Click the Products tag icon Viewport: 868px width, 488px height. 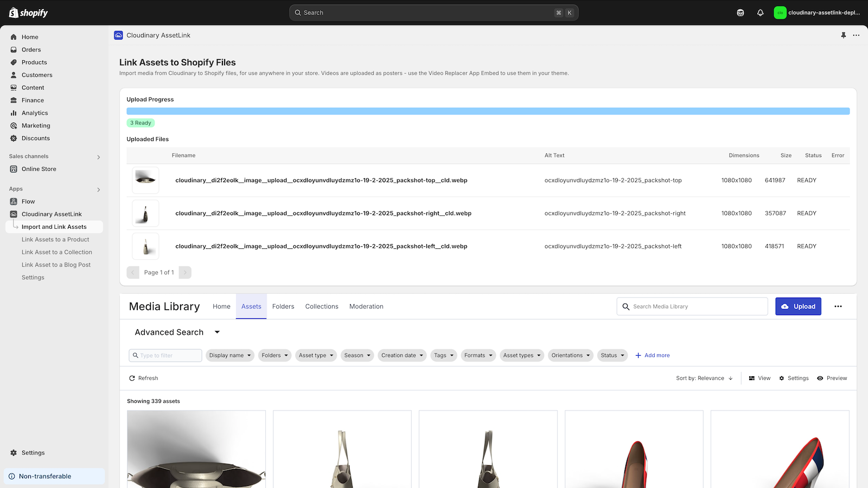pyautogui.click(x=14, y=62)
